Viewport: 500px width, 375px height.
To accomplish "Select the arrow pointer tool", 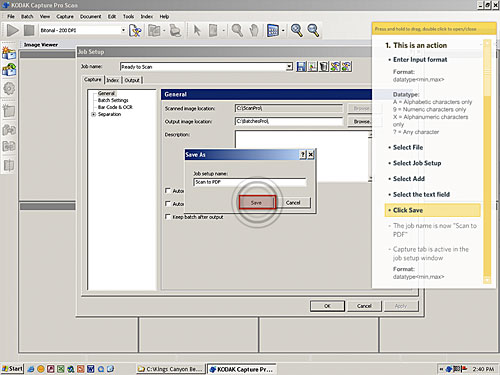I will click(197, 31).
